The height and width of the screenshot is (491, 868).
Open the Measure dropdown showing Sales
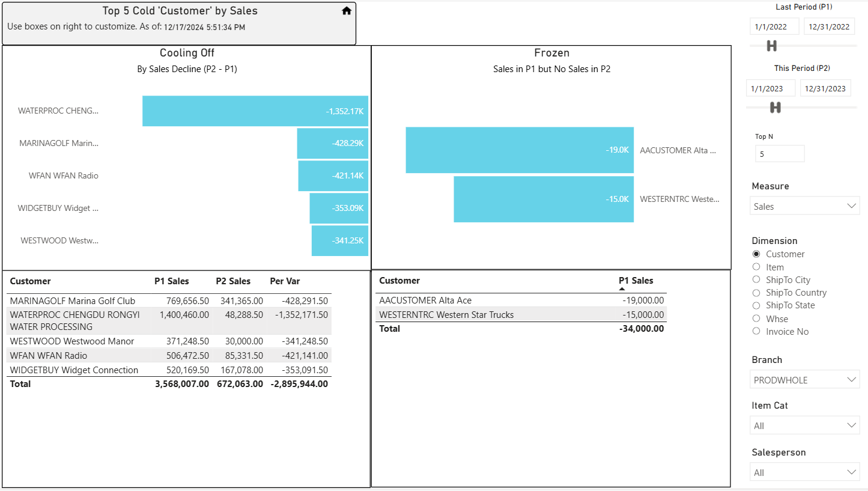805,206
